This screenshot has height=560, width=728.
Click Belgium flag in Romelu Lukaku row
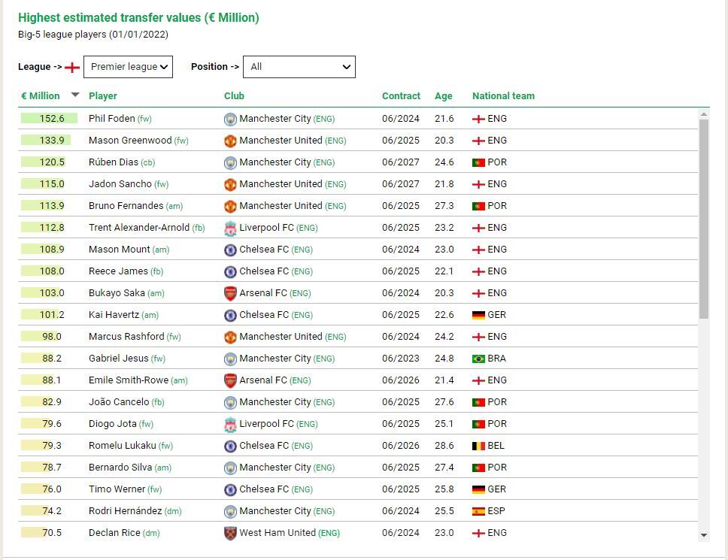pos(478,446)
